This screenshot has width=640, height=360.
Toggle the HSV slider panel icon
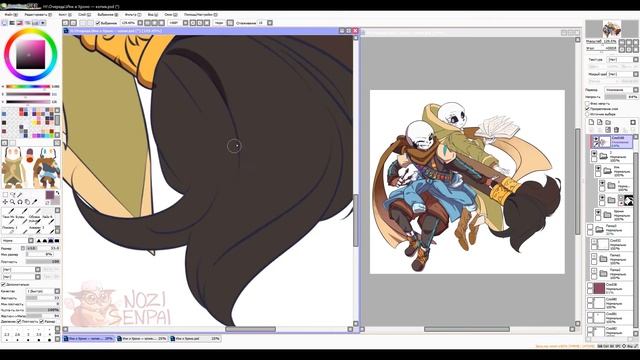(20, 23)
